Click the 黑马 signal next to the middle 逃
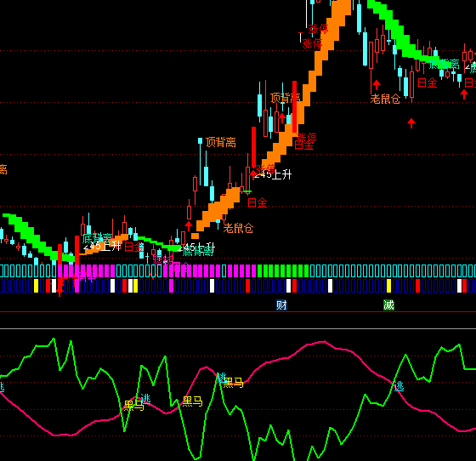The image size is (476, 461). tap(233, 383)
